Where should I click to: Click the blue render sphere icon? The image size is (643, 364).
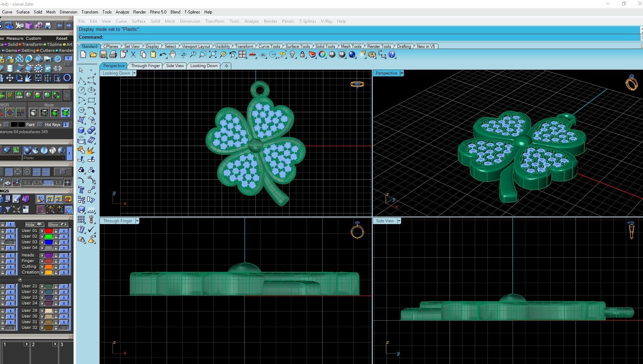coord(352,55)
